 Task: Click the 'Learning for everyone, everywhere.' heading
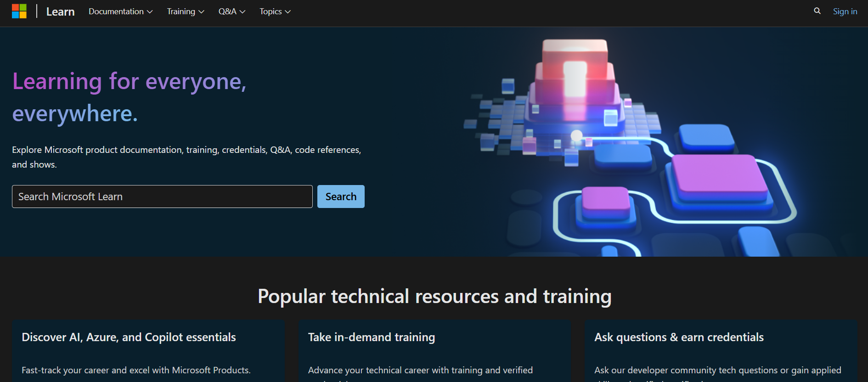click(130, 97)
